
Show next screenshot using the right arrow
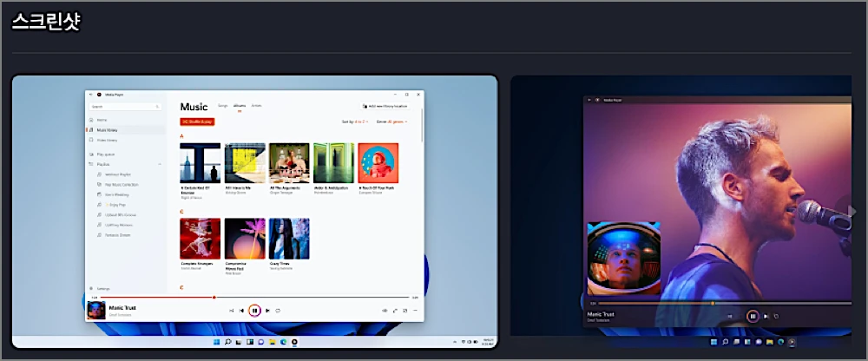tap(852, 210)
